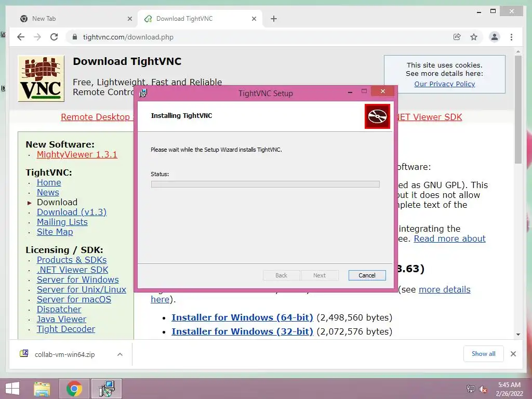The height and width of the screenshot is (399, 532).
Task: Reload the TightVNC download page
Action: pos(54,37)
